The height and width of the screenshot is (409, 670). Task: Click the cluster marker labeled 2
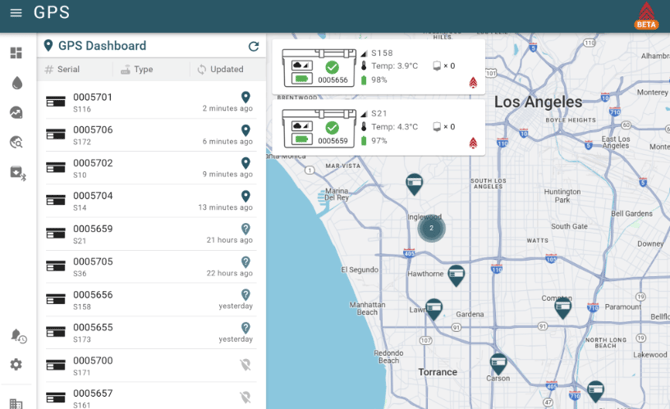pos(431,228)
